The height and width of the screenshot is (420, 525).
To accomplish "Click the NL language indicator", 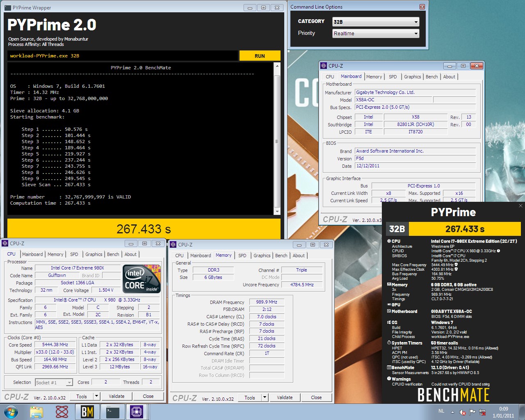I will [441, 411].
